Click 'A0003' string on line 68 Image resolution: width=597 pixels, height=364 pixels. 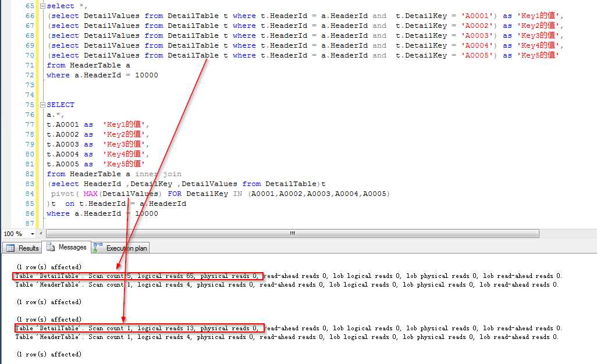point(477,35)
